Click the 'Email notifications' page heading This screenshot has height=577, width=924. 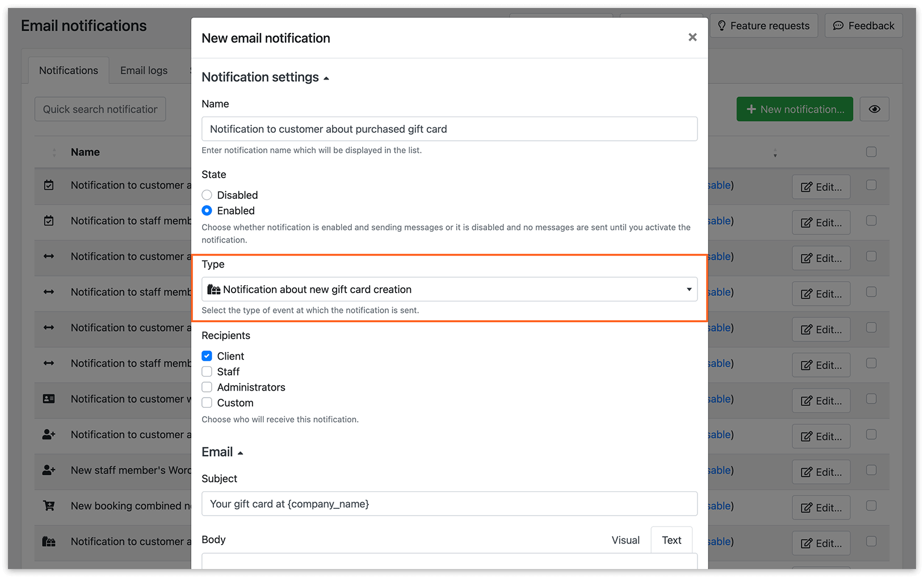tap(84, 26)
